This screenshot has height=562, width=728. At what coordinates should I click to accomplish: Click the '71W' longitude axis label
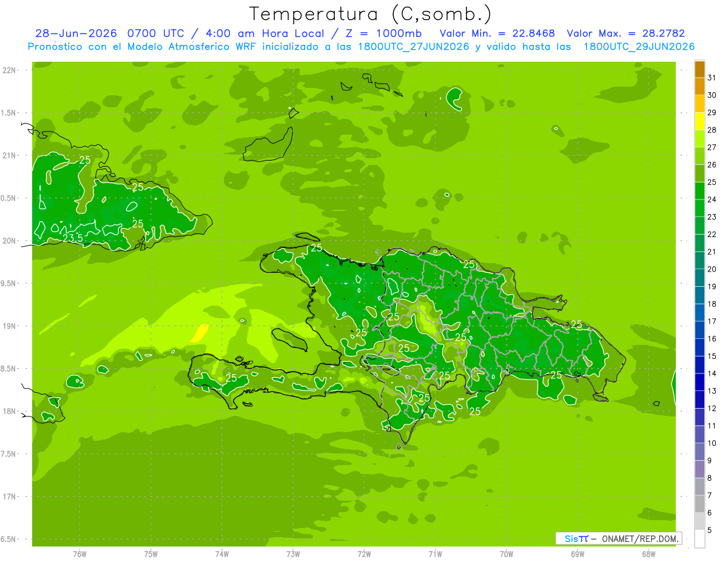(435, 554)
